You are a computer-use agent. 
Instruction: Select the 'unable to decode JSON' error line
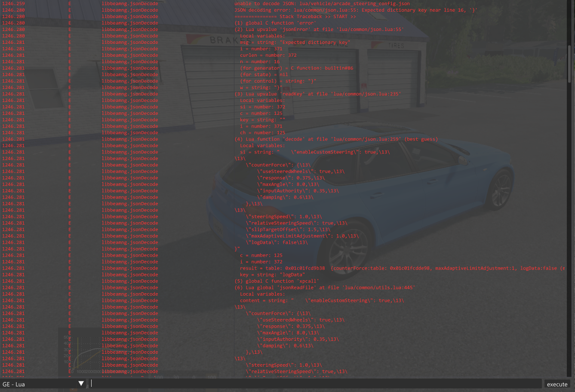point(322,3)
